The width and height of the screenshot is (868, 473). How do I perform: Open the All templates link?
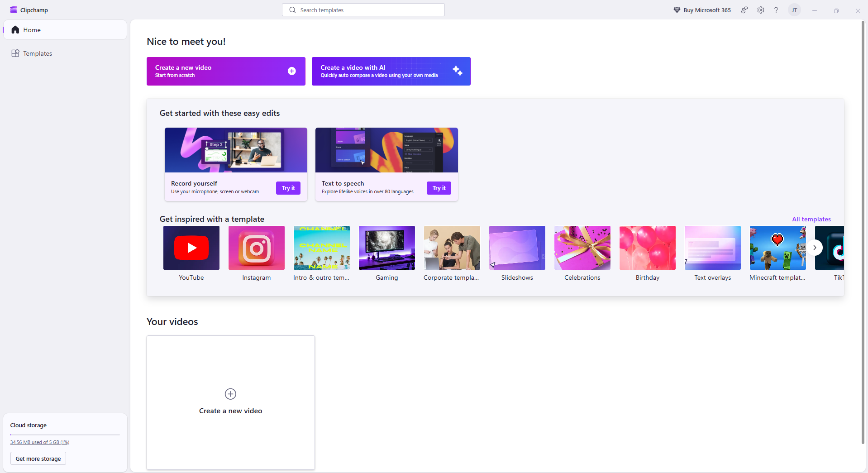click(x=811, y=219)
